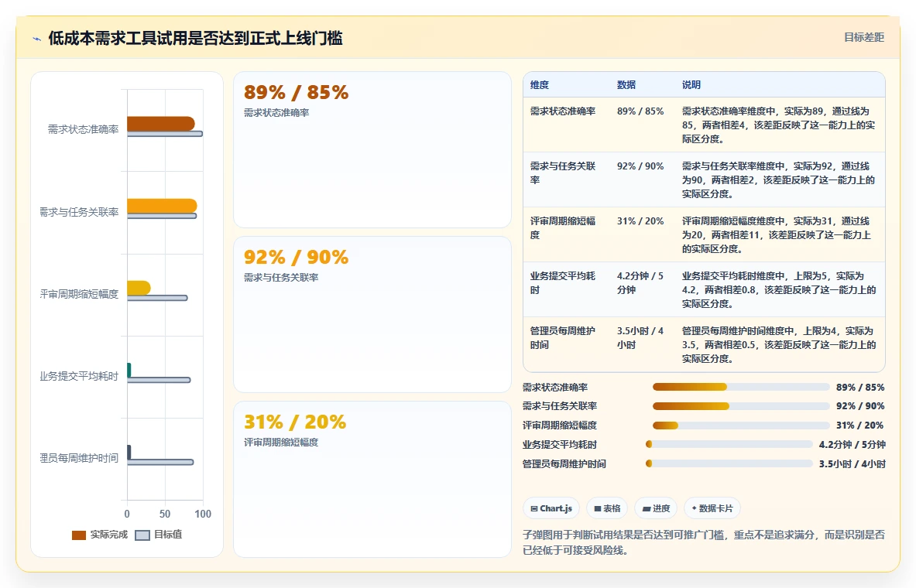Click the 管理员每周维护时间 progress bar
Viewport: 916px width, 588px height.
pos(729,463)
